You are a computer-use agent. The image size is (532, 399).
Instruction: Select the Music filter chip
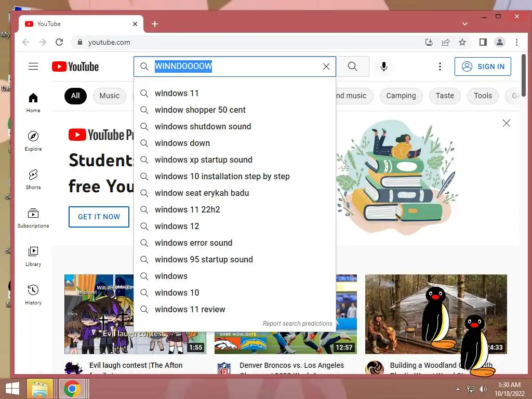point(109,96)
